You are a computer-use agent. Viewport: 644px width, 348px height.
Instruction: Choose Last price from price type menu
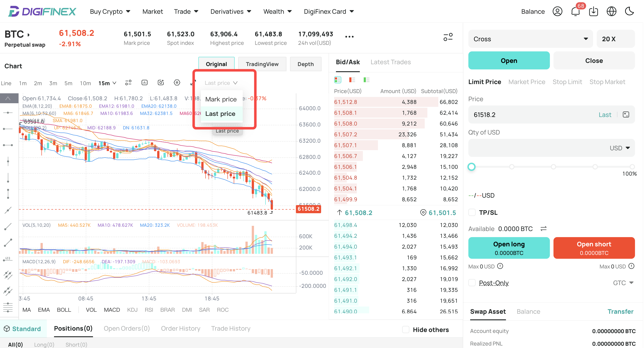[221, 114]
